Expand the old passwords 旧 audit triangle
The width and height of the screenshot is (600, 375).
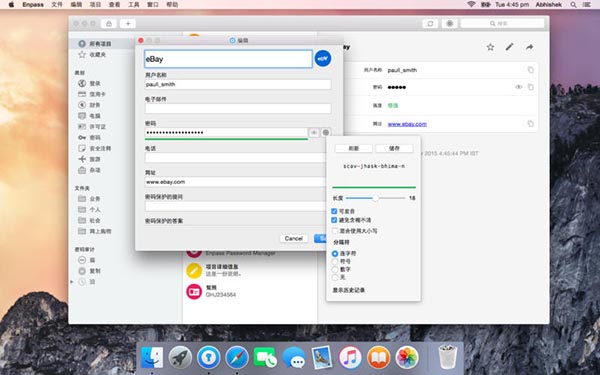tap(72, 282)
